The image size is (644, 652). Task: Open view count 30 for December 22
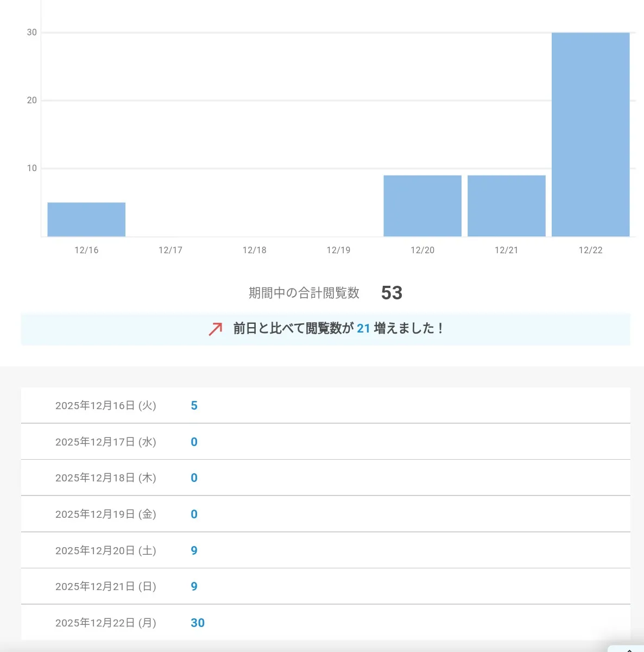pos(198,623)
